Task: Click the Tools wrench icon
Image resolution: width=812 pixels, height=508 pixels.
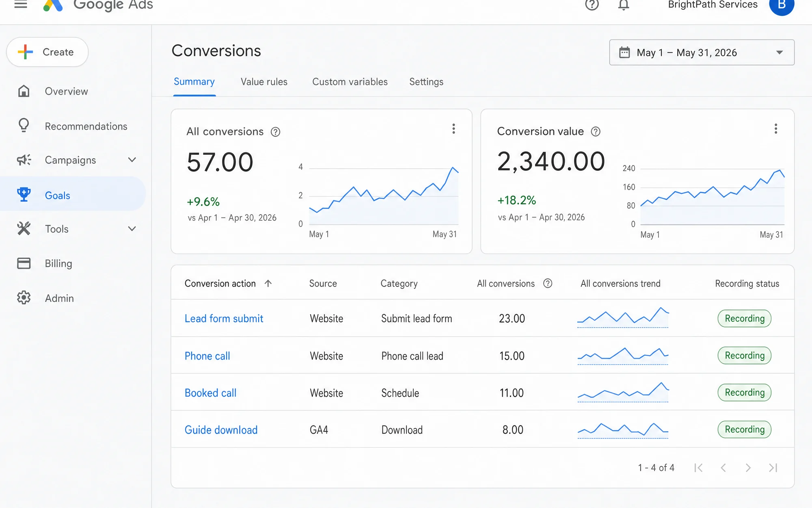Action: (24, 229)
